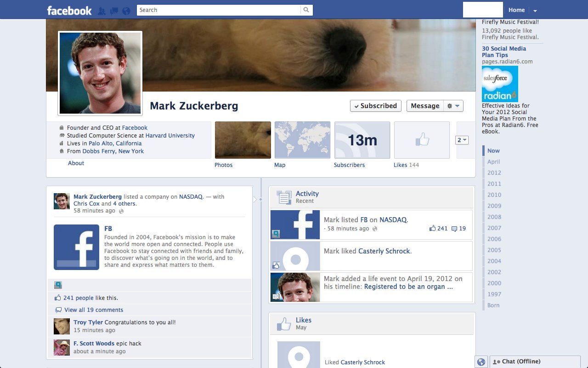The image size is (588, 368).
Task: Open the notifications globe icon in top bar
Action: coord(126,10)
